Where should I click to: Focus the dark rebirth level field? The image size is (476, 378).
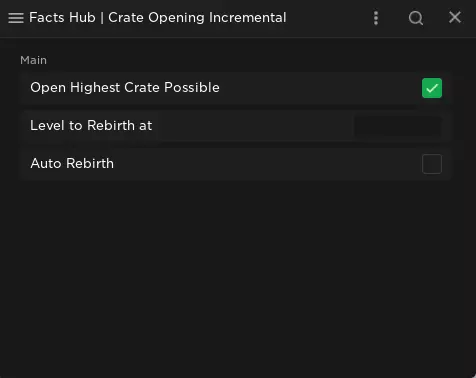point(397,126)
